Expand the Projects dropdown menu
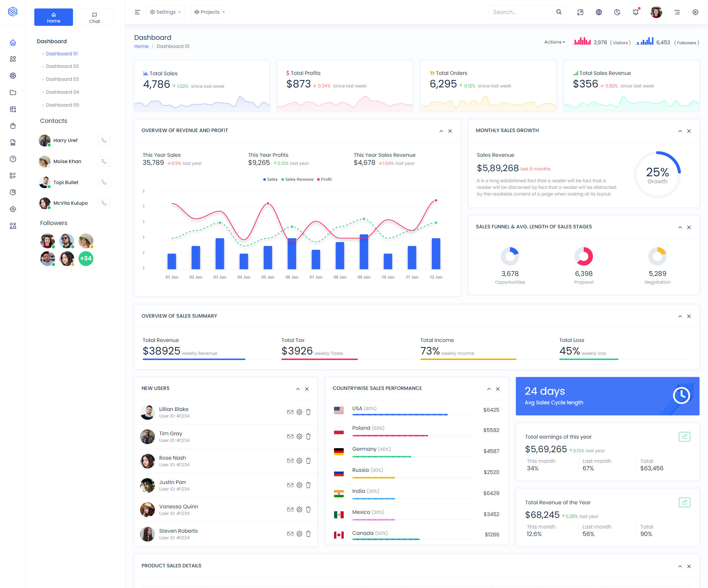The image size is (708, 588). point(210,12)
